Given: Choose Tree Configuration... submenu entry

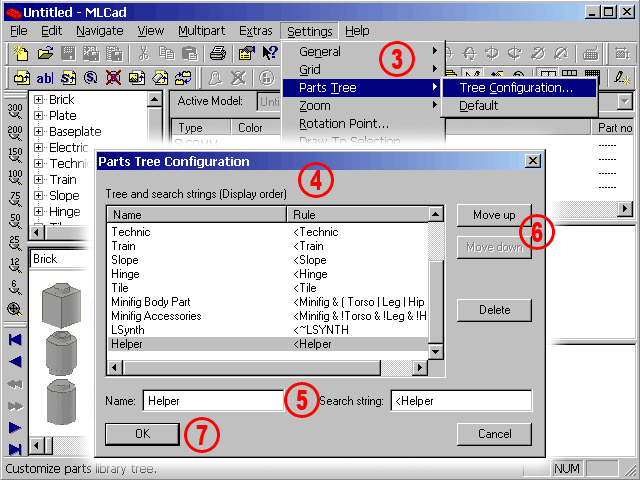Looking at the screenshot, I should click(x=519, y=88).
